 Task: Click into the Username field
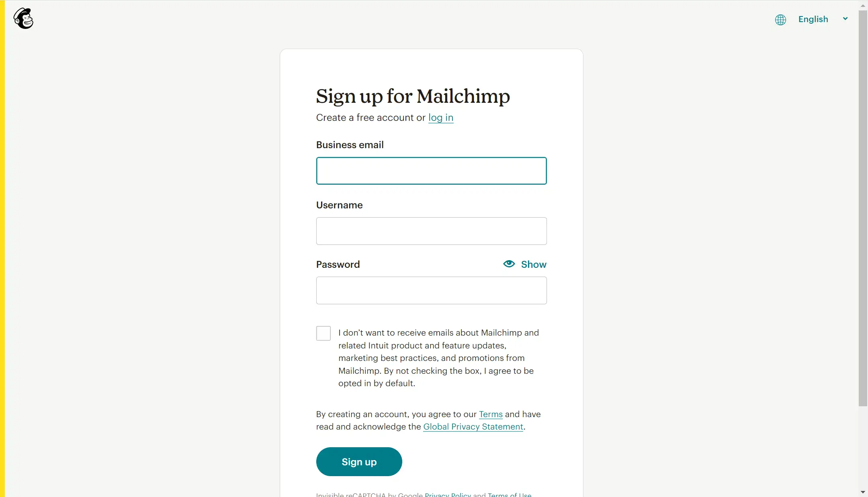pyautogui.click(x=431, y=231)
